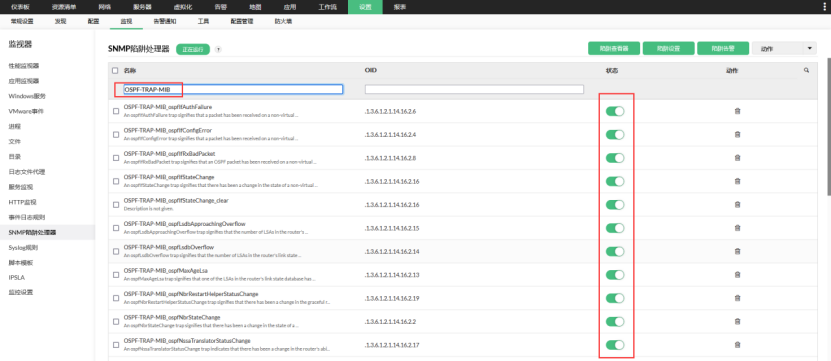Open the Syslog规则 sidebar link

23,248
